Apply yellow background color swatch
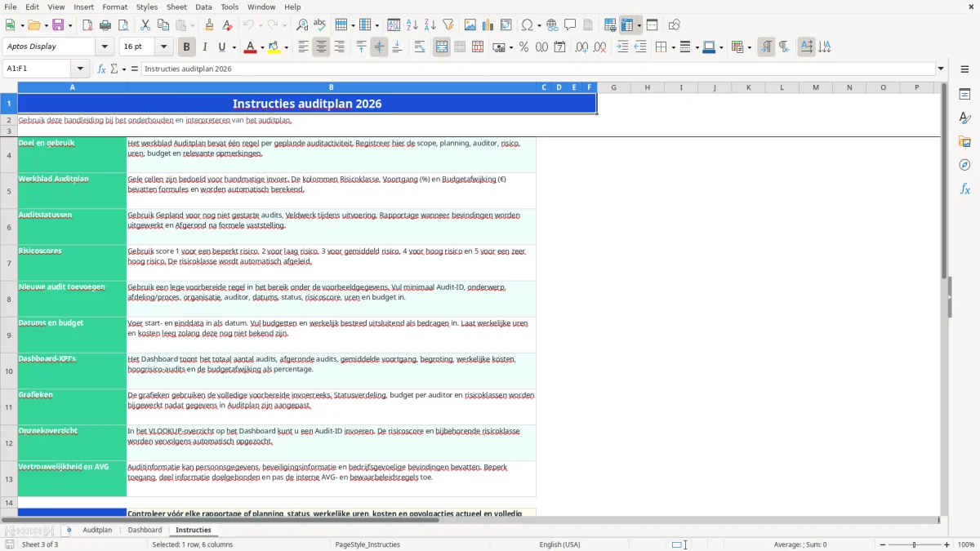Viewport: 980px width, 551px height. pyautogui.click(x=274, y=47)
